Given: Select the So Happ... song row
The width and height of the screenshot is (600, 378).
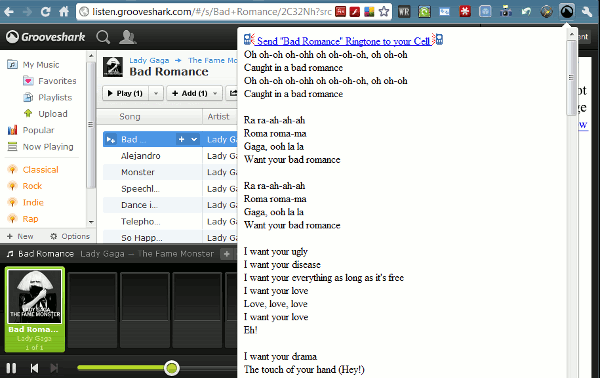Looking at the screenshot, I should click(170, 237).
